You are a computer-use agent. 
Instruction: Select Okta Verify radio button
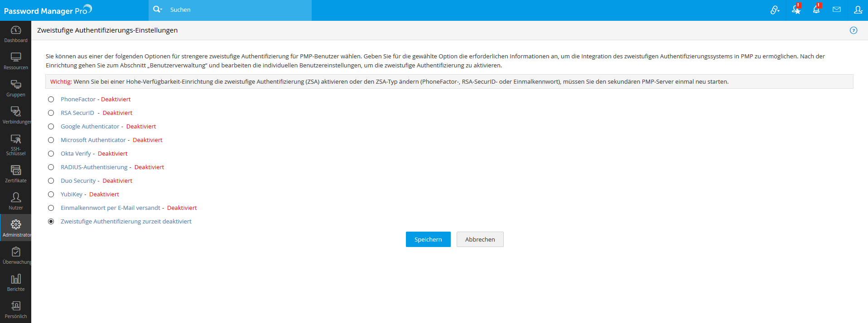[x=51, y=154]
